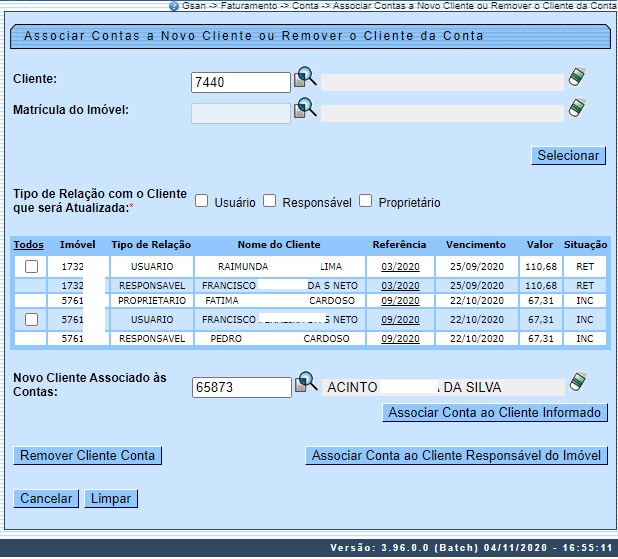Open the 09/2020 reference for Fatima Cardoso
618x559 pixels.
point(400,301)
